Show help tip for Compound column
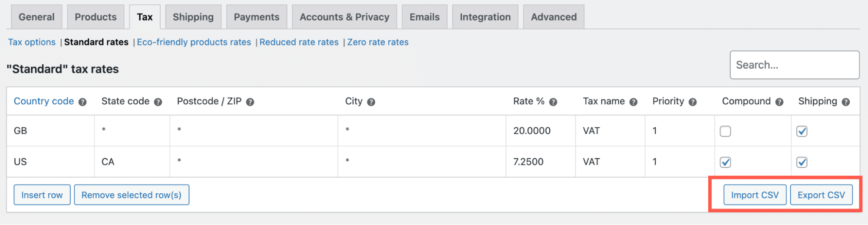This screenshot has height=225, width=868. pyautogui.click(x=779, y=102)
